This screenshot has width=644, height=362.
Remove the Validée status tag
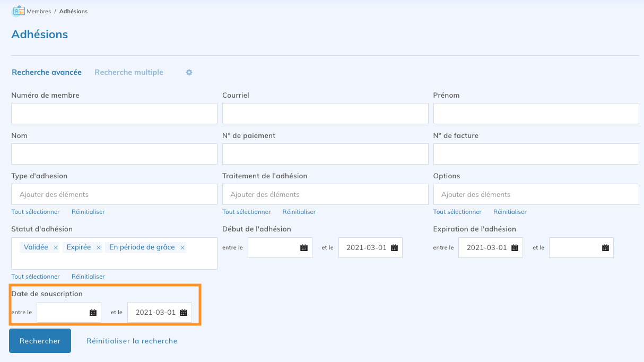(x=56, y=248)
